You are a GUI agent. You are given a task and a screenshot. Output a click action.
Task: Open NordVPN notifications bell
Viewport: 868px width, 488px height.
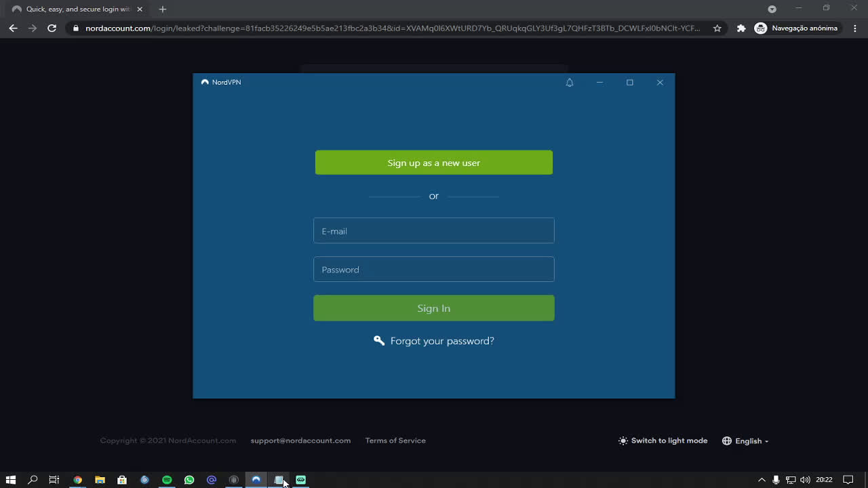(570, 82)
